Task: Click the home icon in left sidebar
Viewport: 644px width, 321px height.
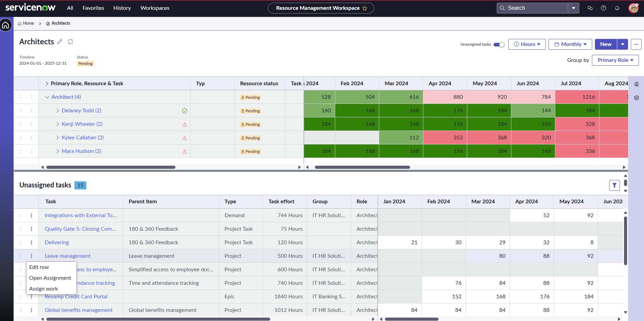Action: (x=6, y=25)
